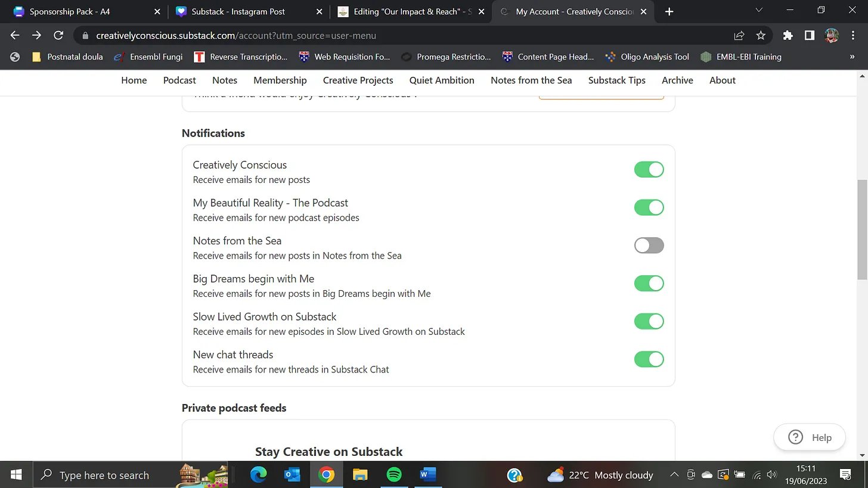Close the Substack - Instagram Post tab

[x=319, y=11]
